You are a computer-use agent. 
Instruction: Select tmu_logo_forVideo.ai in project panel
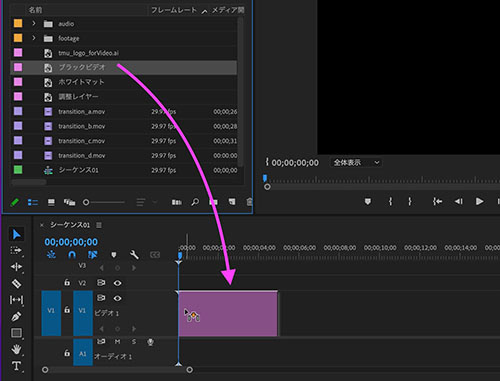(124, 53)
